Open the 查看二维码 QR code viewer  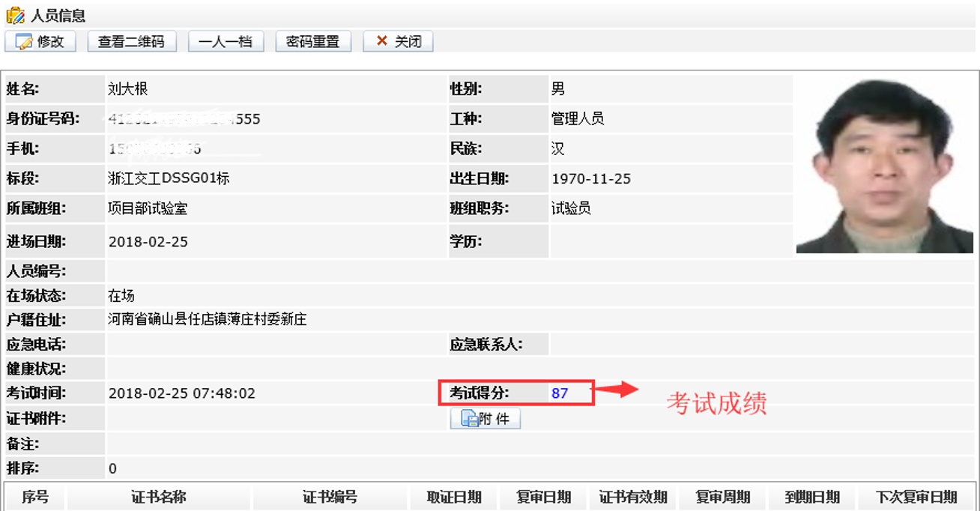131,42
